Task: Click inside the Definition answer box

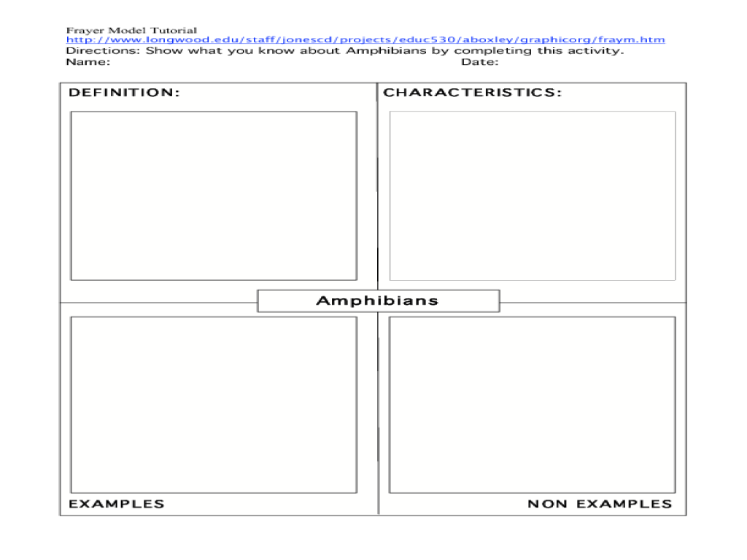Action: [x=214, y=195]
